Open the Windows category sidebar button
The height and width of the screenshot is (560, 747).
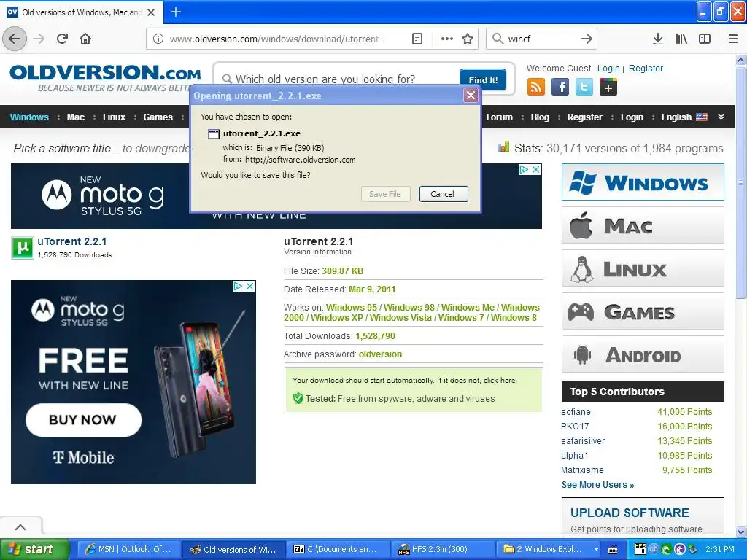pos(643,182)
